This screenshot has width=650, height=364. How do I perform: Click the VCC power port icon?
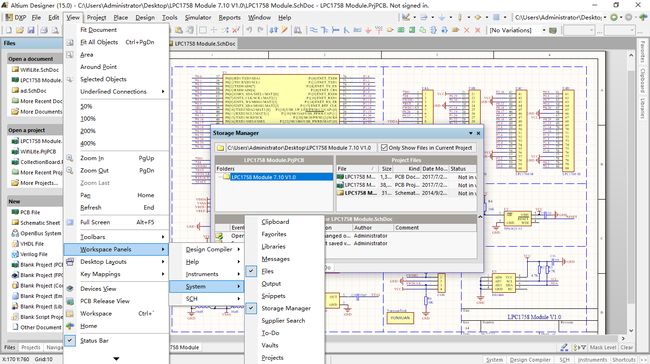[378, 30]
